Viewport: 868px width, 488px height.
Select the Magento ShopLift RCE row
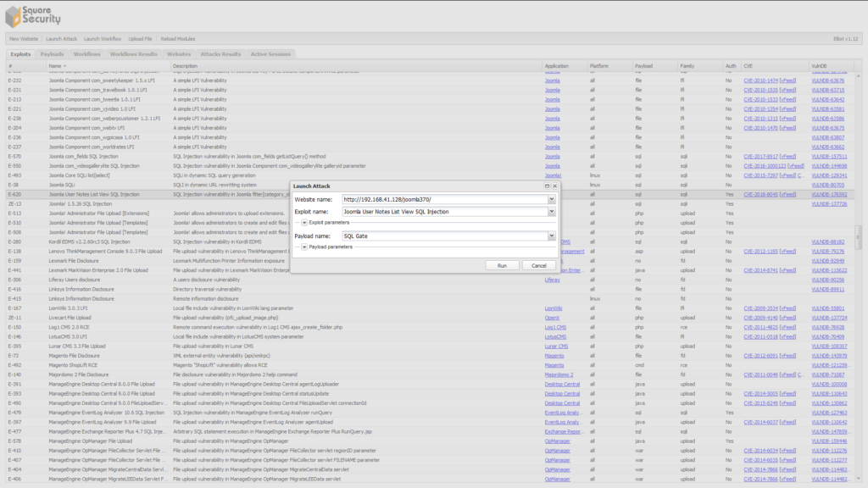pos(430,365)
